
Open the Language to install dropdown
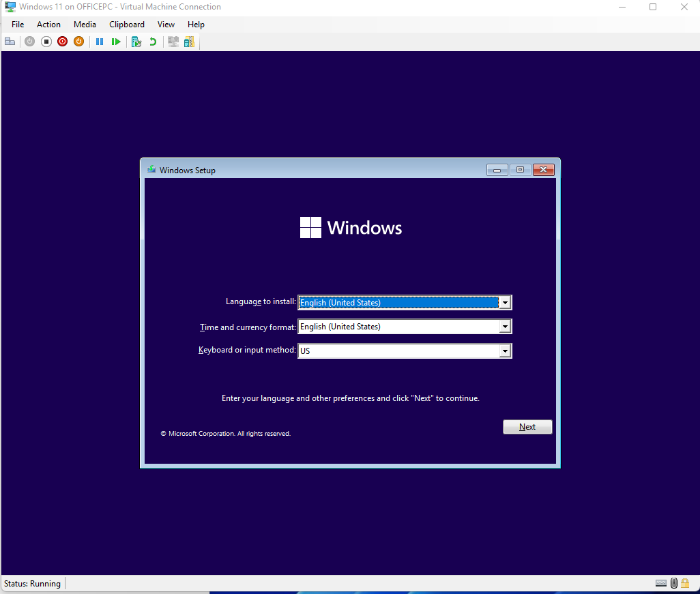pyautogui.click(x=505, y=302)
